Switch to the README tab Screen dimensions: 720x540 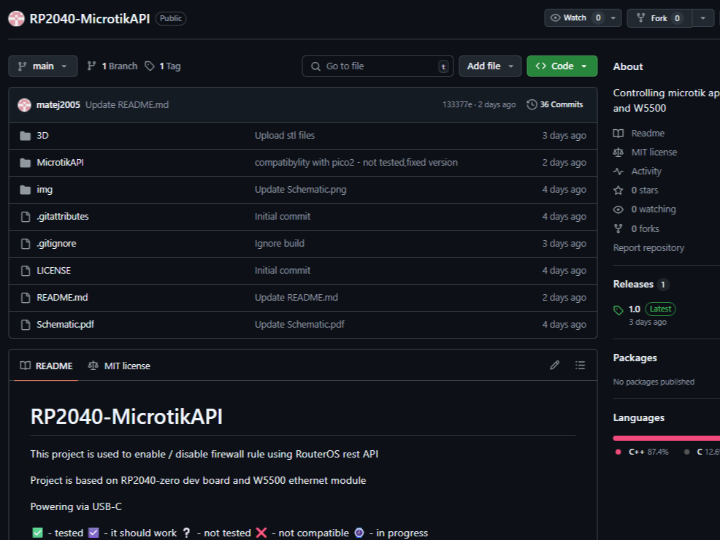point(46,366)
